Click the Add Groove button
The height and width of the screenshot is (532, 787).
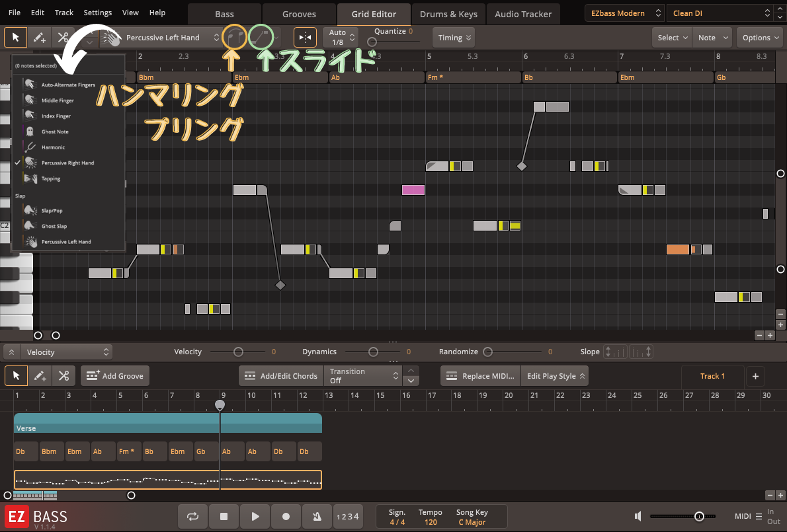(115, 376)
